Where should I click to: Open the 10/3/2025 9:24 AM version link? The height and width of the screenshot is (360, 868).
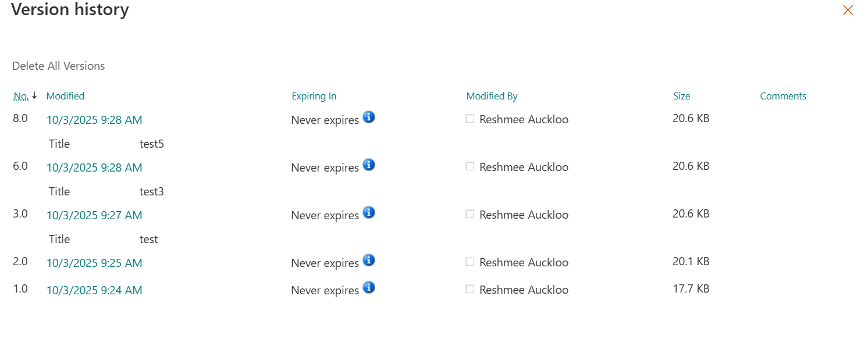pos(94,290)
